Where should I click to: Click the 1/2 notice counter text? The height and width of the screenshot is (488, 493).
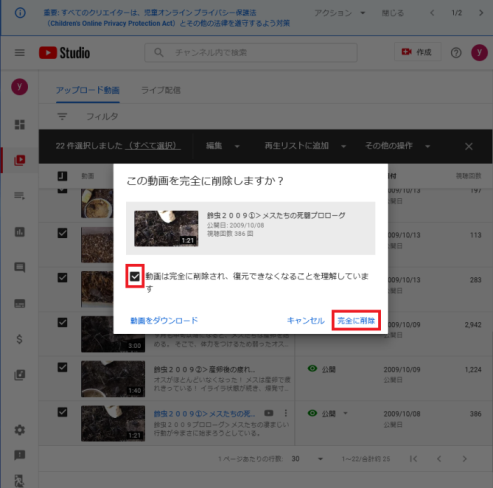456,13
